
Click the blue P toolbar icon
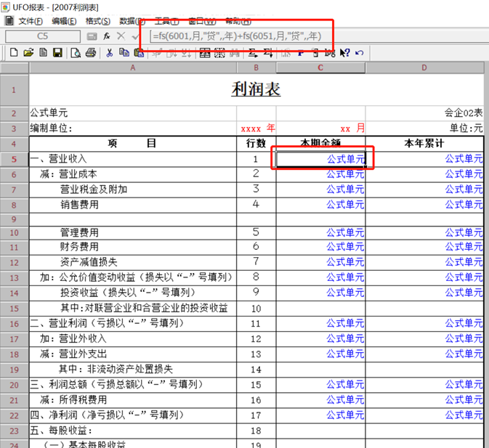[x=300, y=53]
